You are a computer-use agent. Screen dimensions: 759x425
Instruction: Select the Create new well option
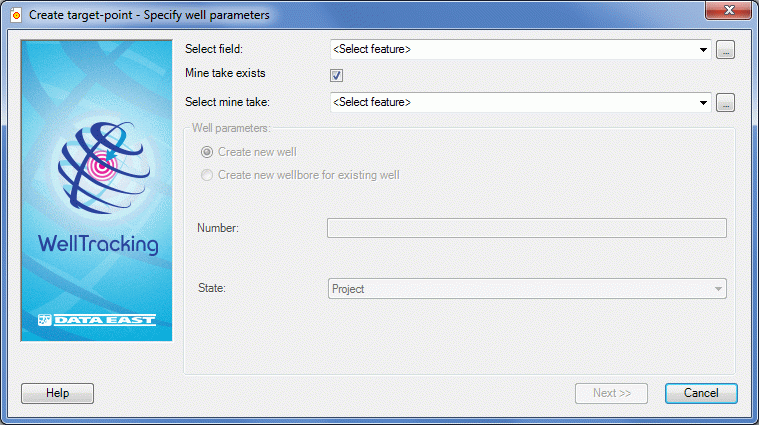207,152
